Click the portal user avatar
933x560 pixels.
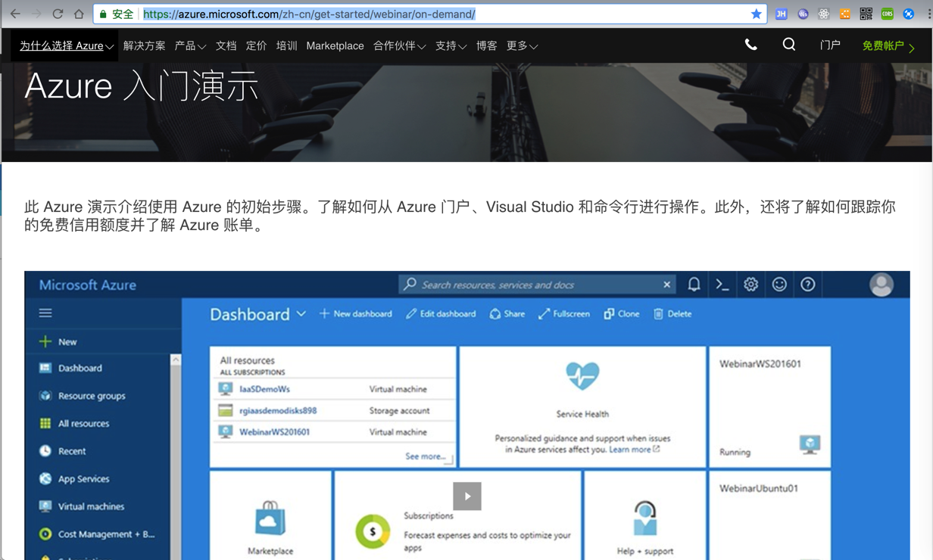click(882, 285)
